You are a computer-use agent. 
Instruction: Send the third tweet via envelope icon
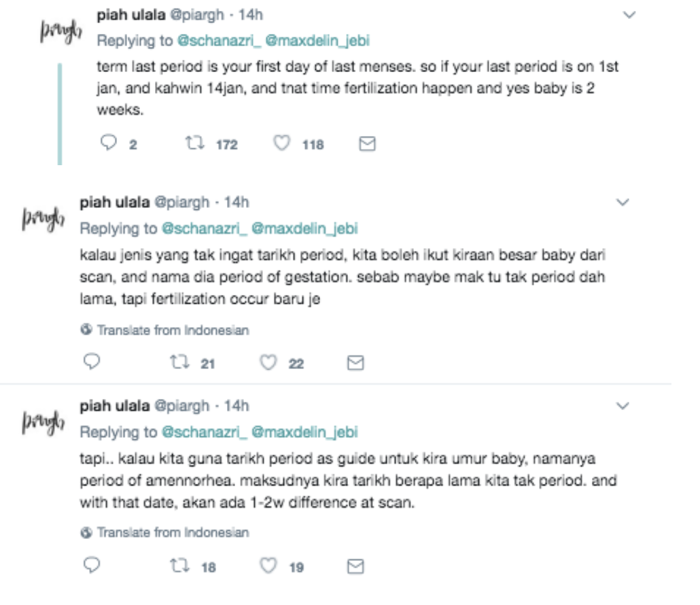[x=355, y=566]
